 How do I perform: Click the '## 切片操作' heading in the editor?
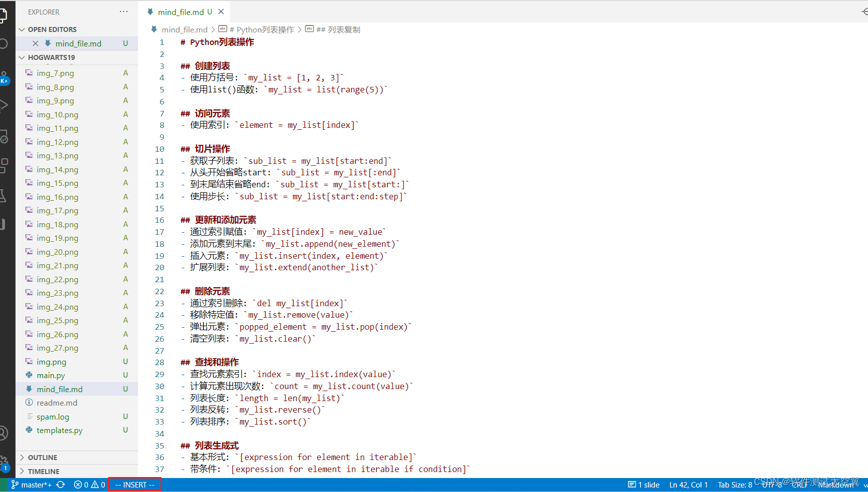[x=205, y=149]
